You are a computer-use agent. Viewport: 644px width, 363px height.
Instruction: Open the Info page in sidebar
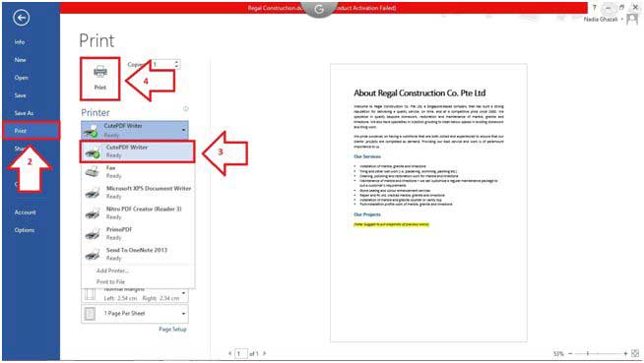pos(20,42)
